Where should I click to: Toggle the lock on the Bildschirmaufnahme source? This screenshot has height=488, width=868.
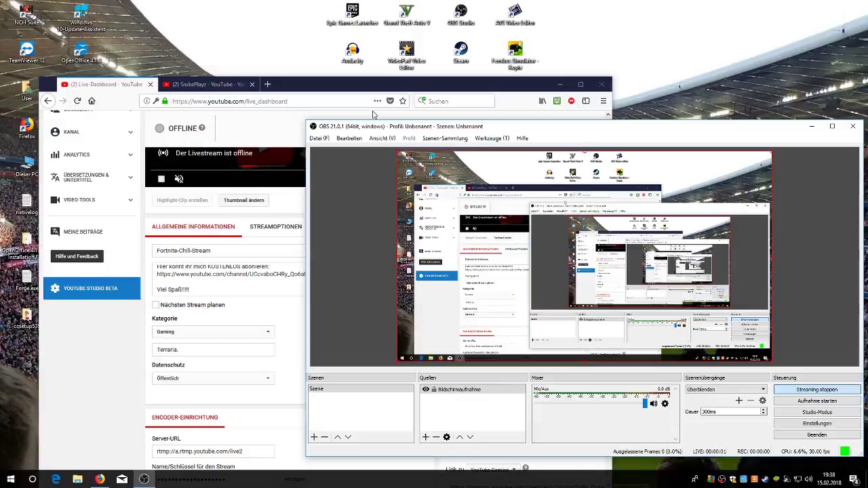434,389
